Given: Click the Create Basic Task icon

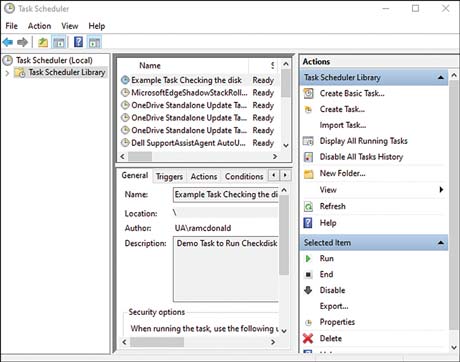Looking at the screenshot, I should (308, 93).
